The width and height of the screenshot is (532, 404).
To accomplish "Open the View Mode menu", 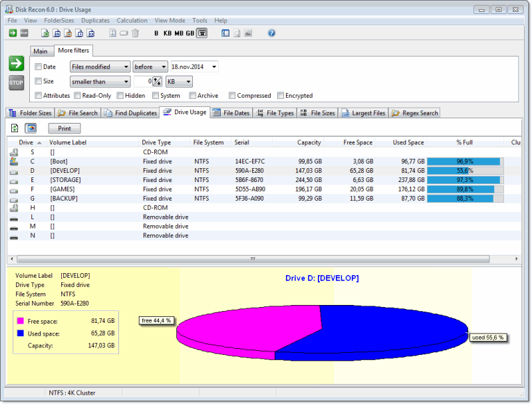I will (170, 21).
